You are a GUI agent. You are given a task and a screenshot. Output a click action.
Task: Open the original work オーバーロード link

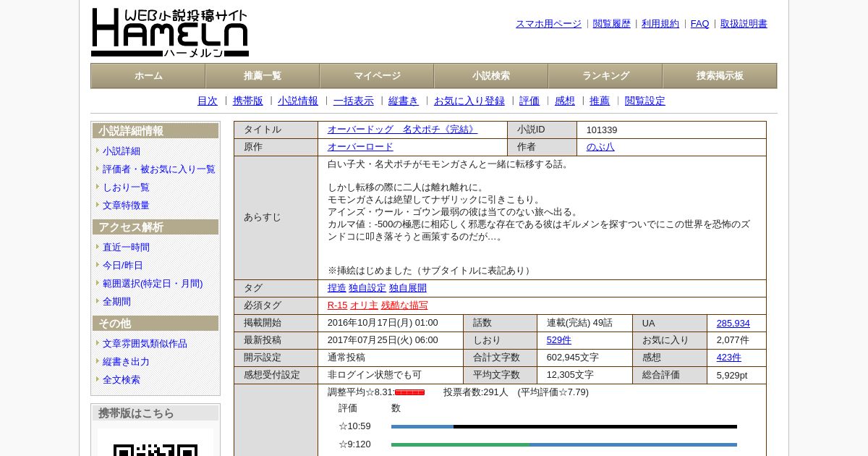pos(360,147)
